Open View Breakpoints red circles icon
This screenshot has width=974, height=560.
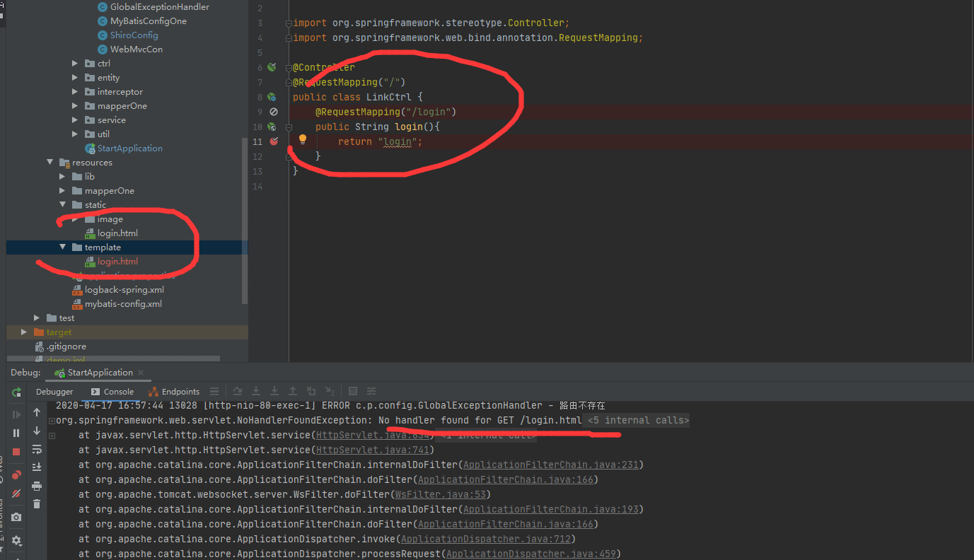16,475
